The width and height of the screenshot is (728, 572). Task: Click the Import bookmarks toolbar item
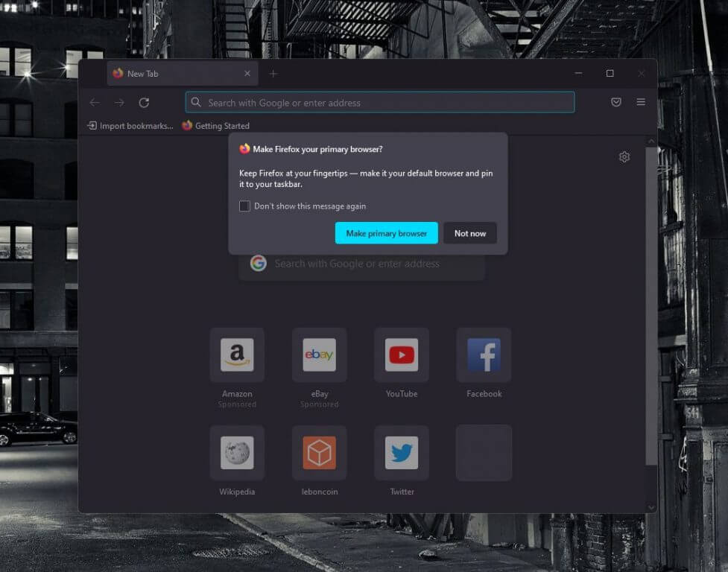tap(130, 126)
